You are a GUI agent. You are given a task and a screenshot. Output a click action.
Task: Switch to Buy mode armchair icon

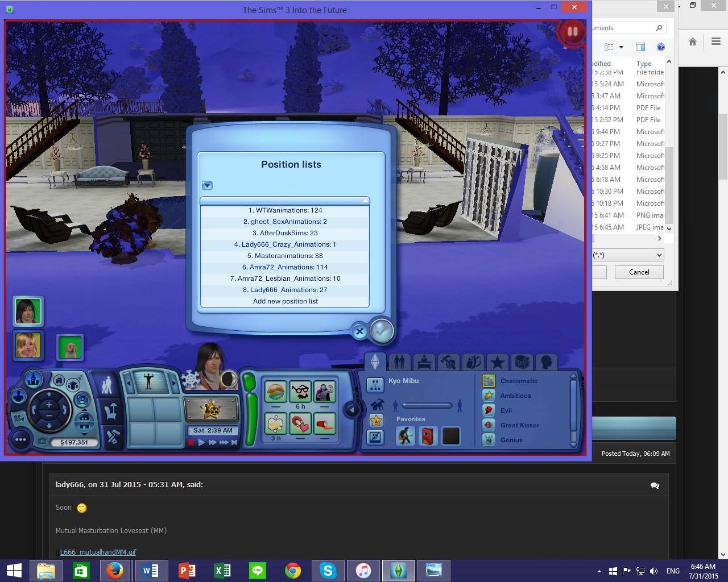(111, 411)
